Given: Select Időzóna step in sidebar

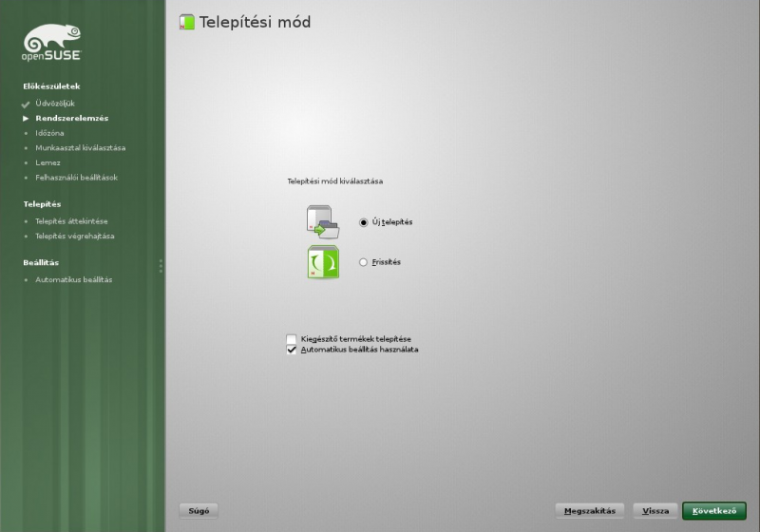Looking at the screenshot, I should pyautogui.click(x=49, y=133).
